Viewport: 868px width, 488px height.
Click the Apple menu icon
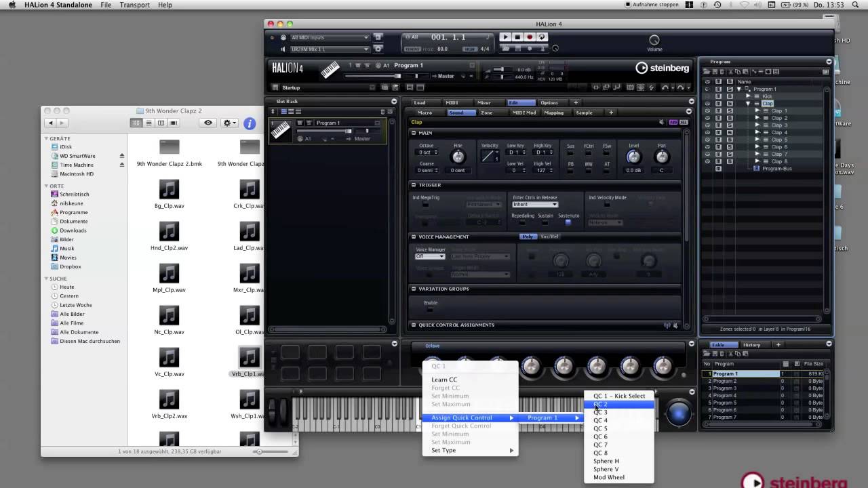(12, 5)
